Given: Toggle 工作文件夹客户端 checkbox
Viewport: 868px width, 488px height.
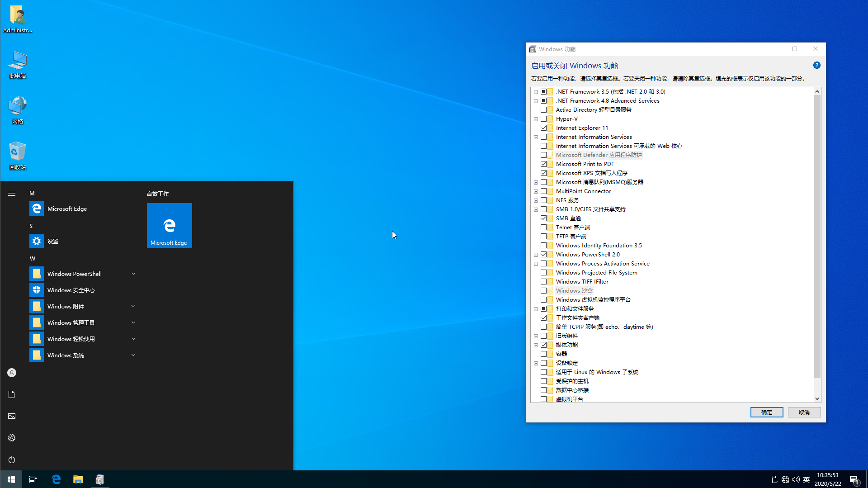Looking at the screenshot, I should point(544,318).
